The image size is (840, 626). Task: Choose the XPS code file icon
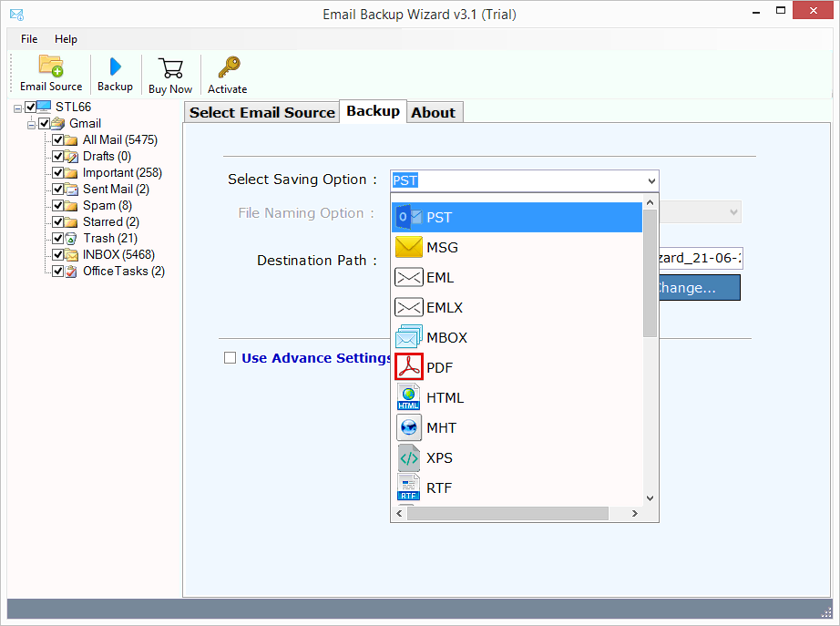tap(409, 457)
